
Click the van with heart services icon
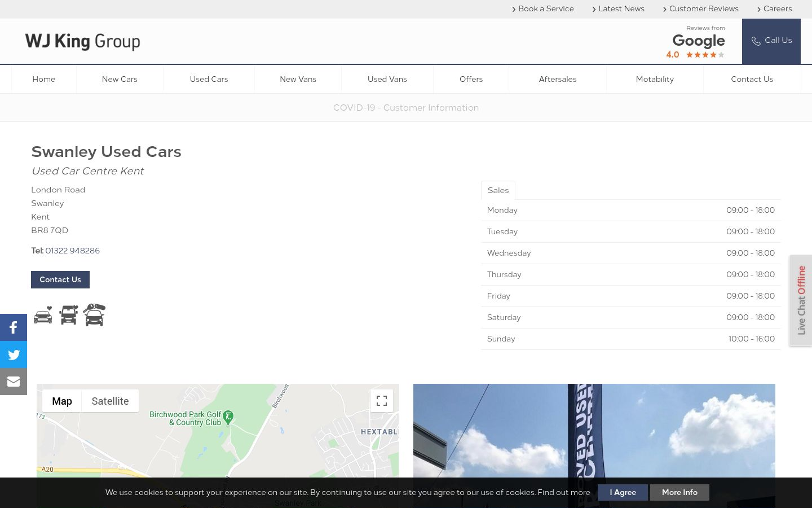pyautogui.click(x=69, y=315)
